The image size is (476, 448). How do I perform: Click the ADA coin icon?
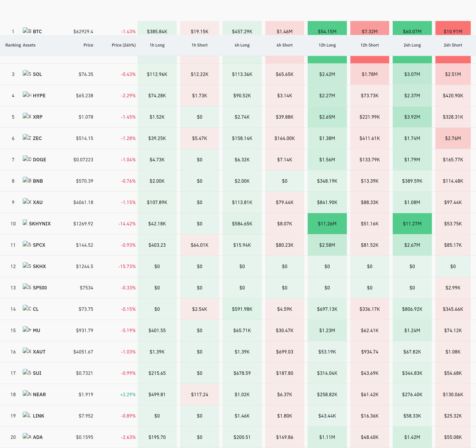coord(27,436)
